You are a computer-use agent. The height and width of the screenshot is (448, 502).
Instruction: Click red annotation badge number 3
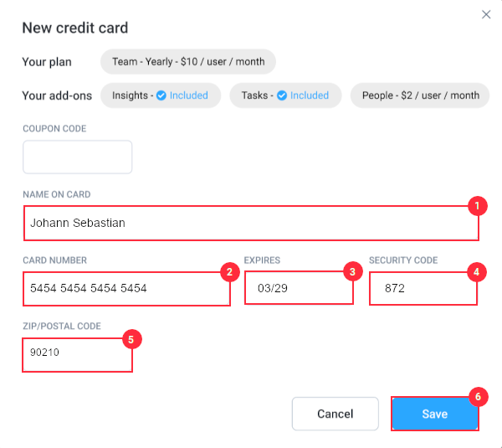(x=353, y=272)
